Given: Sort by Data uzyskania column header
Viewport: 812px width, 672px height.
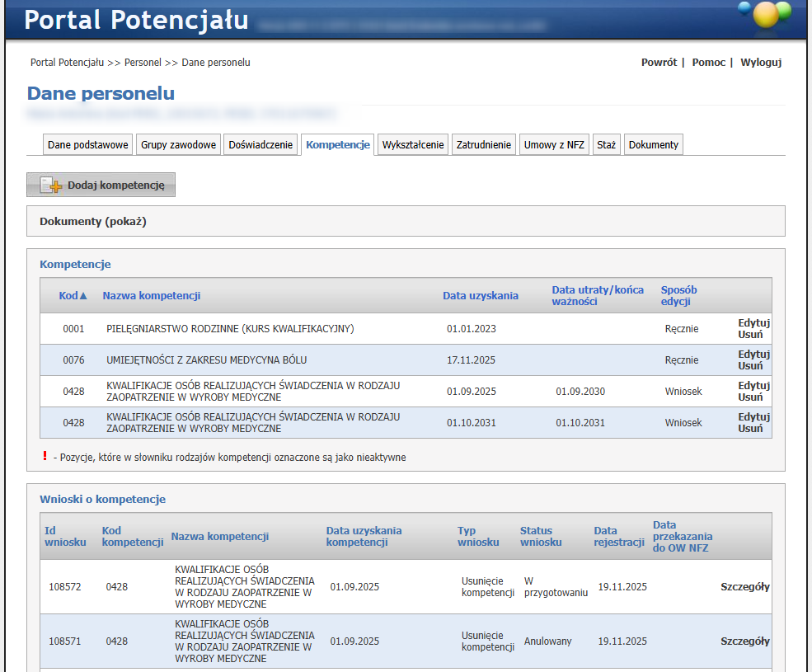Looking at the screenshot, I should tap(480, 296).
